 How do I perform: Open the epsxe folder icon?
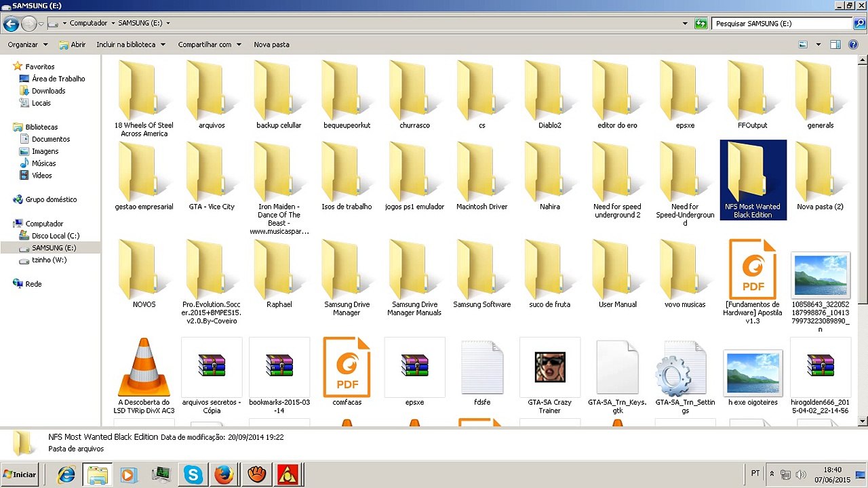point(685,90)
